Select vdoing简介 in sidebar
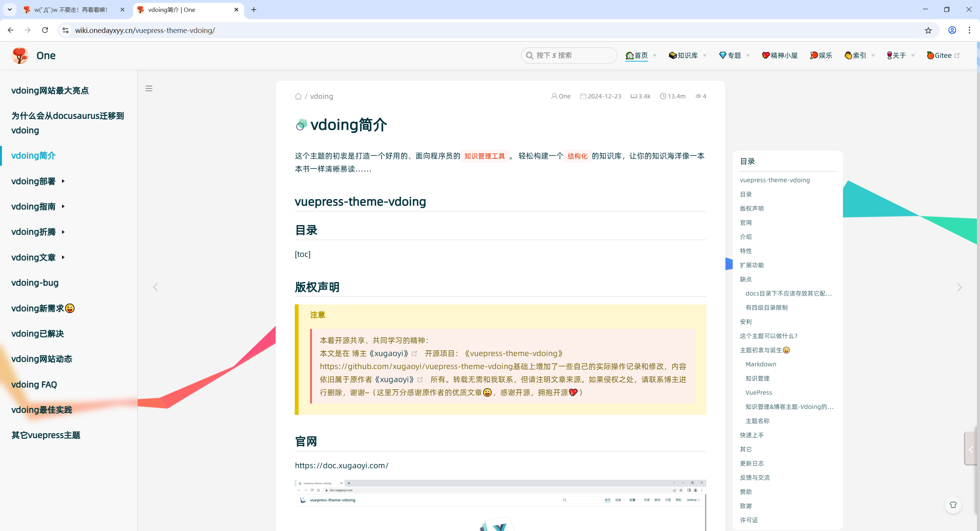The image size is (980, 531). (x=34, y=156)
